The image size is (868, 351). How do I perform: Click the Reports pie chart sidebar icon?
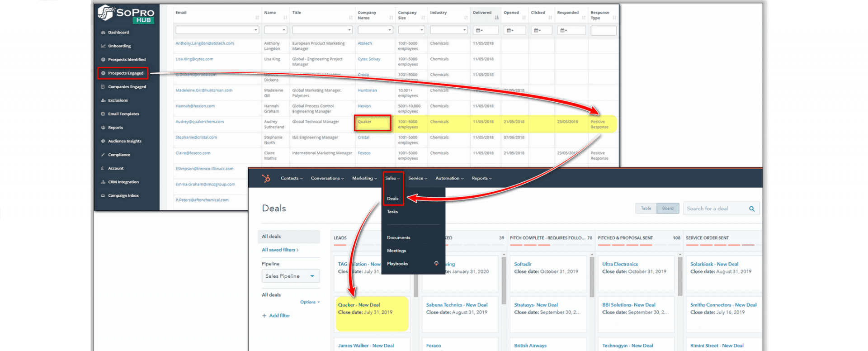click(103, 128)
